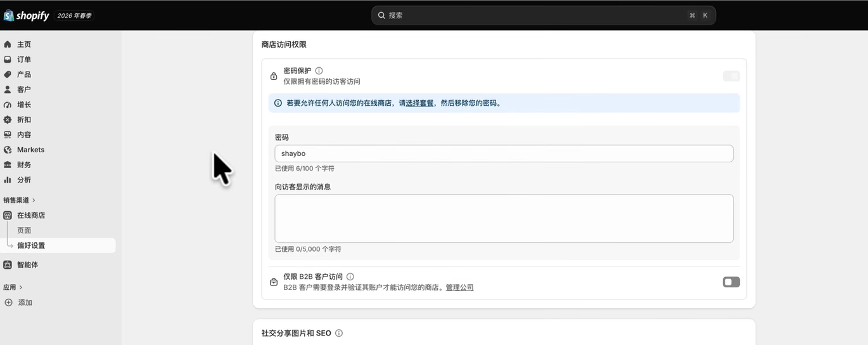This screenshot has height=345, width=868.
Task: Toggle the 密码保护 switch
Action: (731, 76)
